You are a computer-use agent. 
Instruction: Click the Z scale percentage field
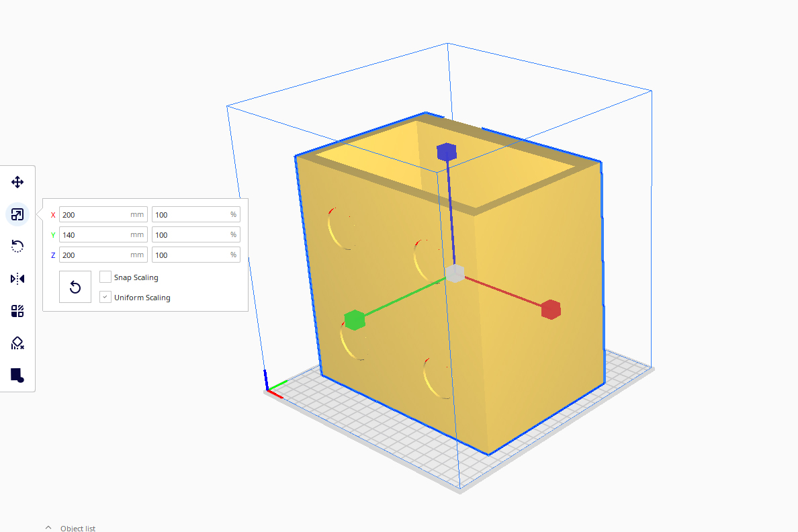click(x=196, y=255)
